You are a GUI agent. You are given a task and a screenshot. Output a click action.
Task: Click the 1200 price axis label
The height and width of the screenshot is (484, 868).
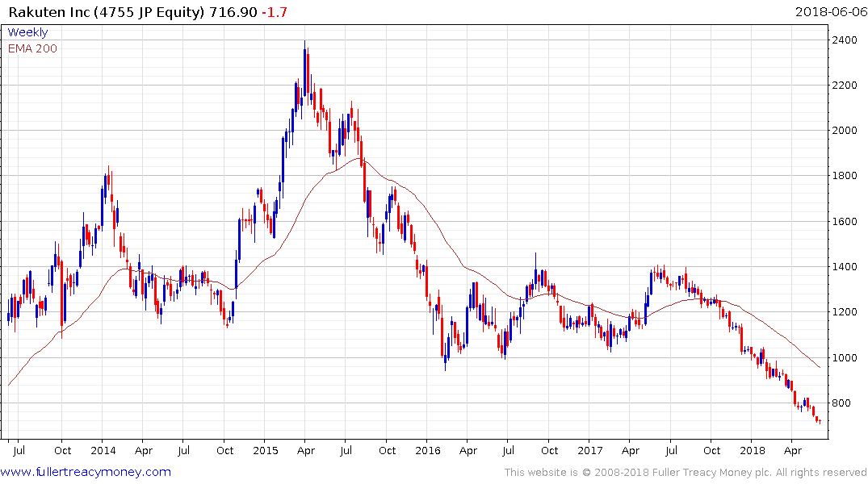pyautogui.click(x=845, y=312)
